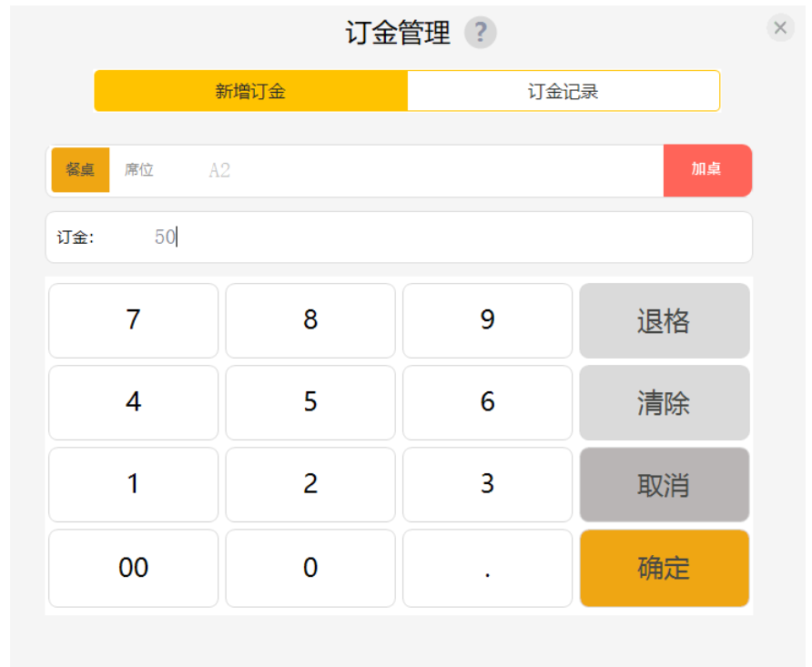Tap keypad digit 7
Viewport: 812px width, 667px height.
[134, 320]
